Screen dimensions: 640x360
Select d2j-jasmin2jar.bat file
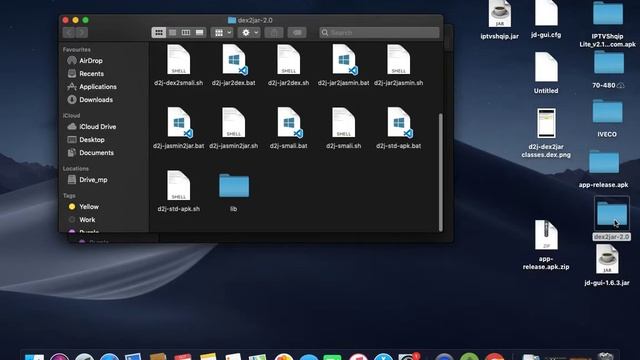tap(178, 128)
